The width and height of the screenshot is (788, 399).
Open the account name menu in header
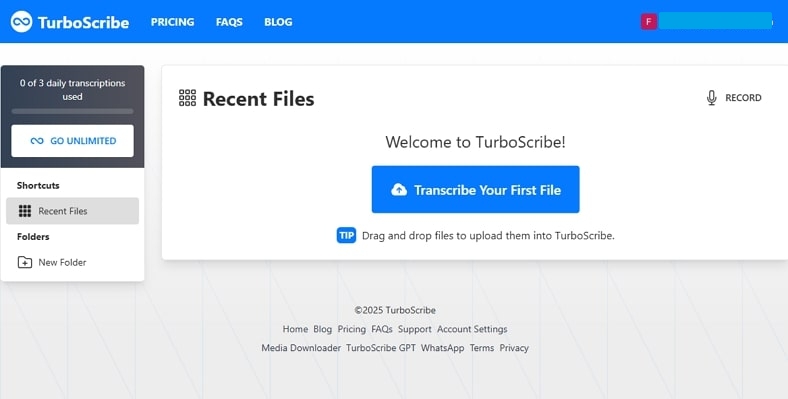coord(716,21)
